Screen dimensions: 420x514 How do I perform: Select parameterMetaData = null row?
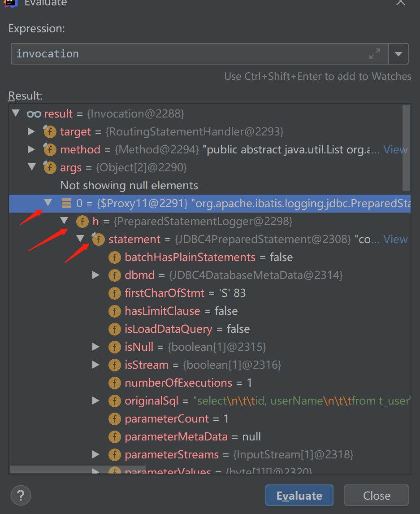coord(210,437)
